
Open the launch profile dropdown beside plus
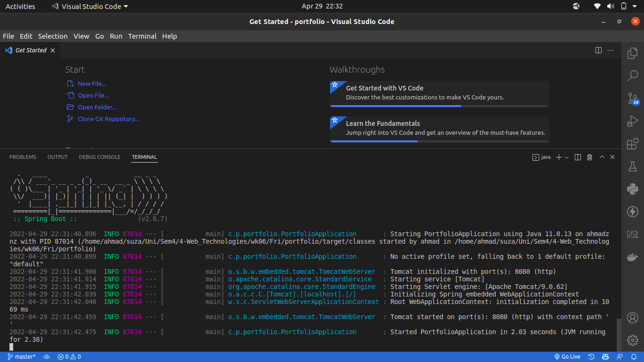[567, 157]
